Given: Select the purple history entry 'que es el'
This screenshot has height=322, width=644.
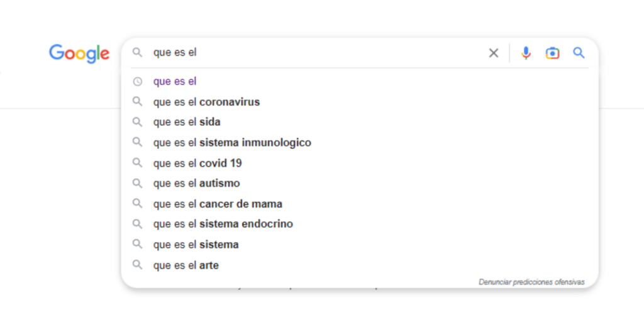Looking at the screenshot, I should (359, 81).
